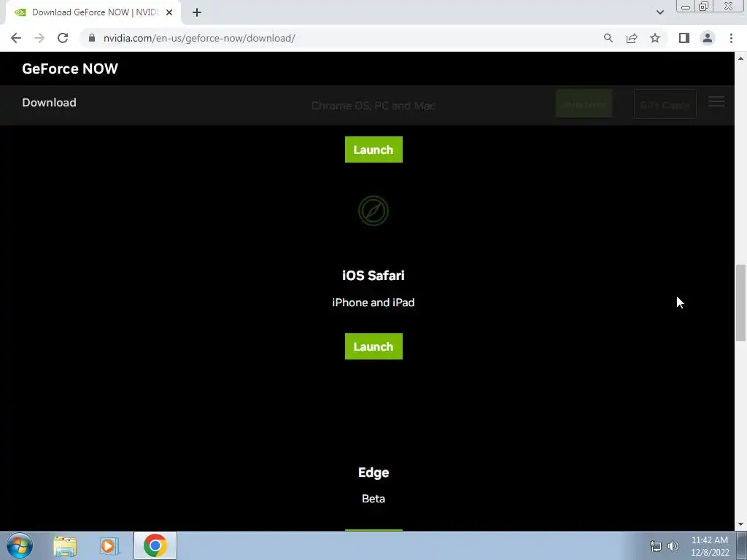This screenshot has height=560, width=747.
Task: Click the Beta label under Edge
Action: point(373,499)
